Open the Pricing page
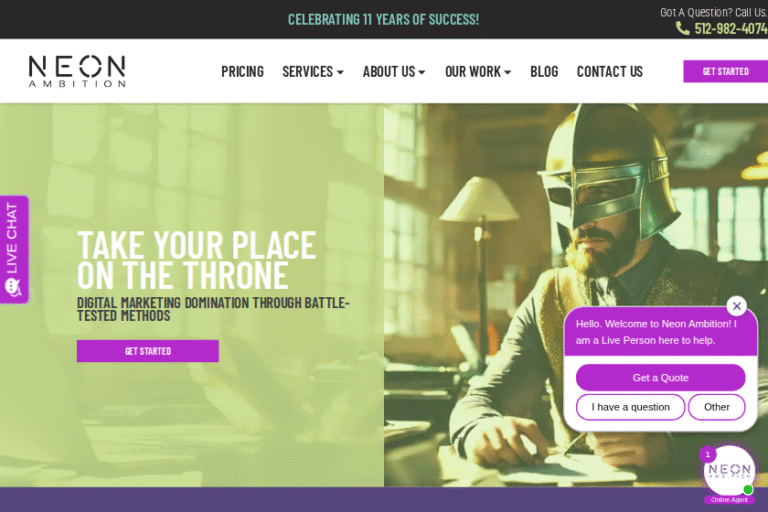This screenshot has width=768, height=512. click(x=242, y=72)
